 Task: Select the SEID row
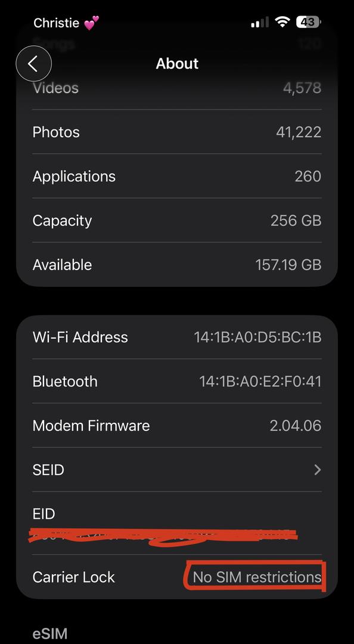pyautogui.click(x=177, y=469)
